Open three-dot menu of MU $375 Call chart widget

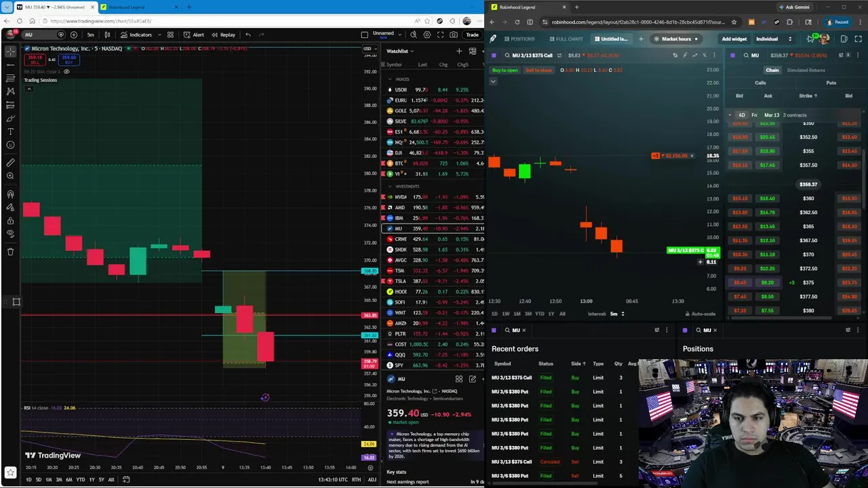pyautogui.click(x=714, y=55)
